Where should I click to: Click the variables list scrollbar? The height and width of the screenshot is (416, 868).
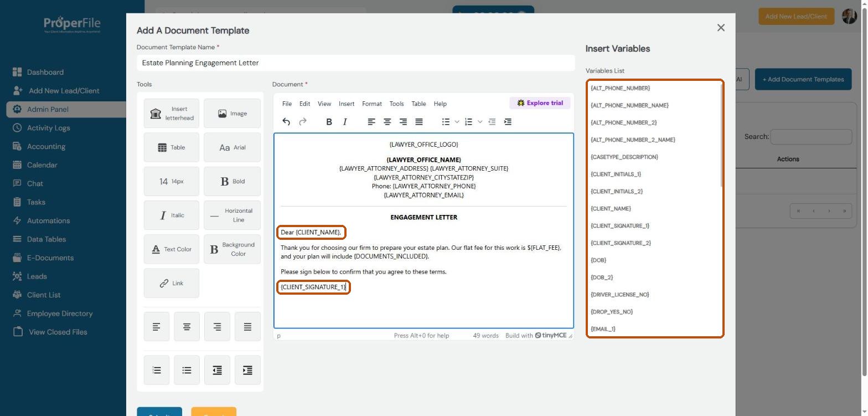coord(721,136)
